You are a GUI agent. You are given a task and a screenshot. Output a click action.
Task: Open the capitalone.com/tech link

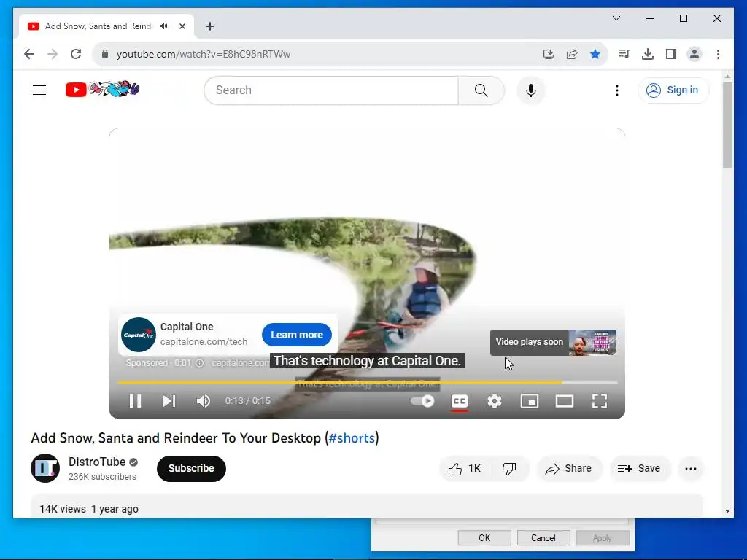(204, 341)
